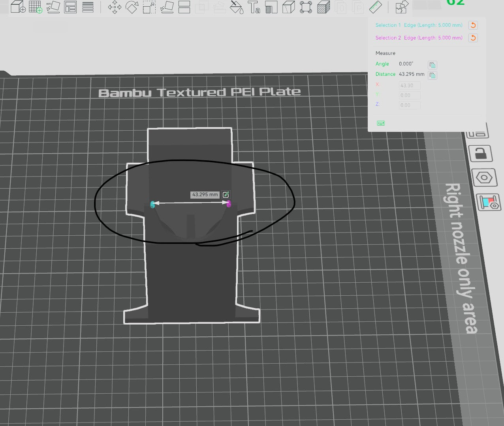Click the cube with dashed edge icon
This screenshot has height=426, width=504.
pyautogui.click(x=289, y=7)
